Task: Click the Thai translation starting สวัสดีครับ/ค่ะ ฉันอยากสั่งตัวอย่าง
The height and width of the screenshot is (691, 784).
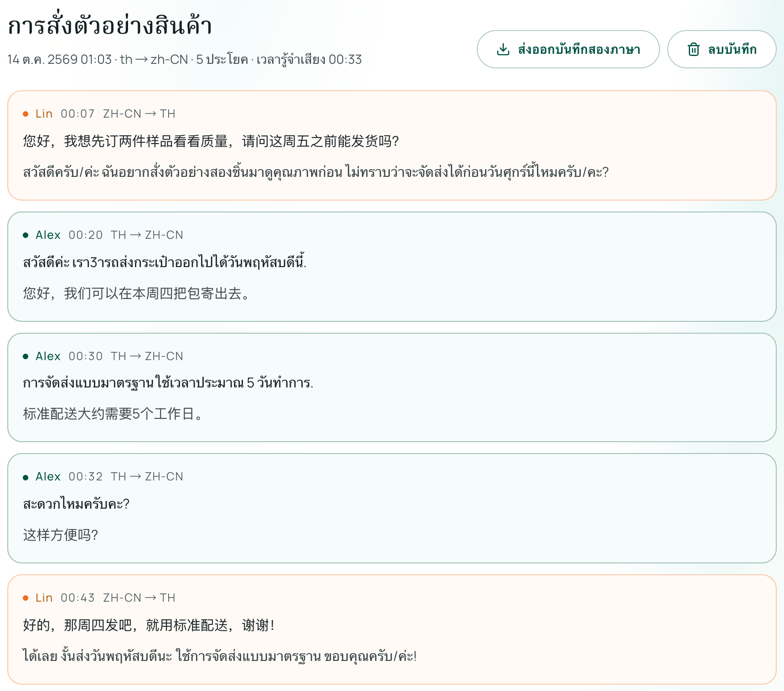Action: [x=316, y=172]
